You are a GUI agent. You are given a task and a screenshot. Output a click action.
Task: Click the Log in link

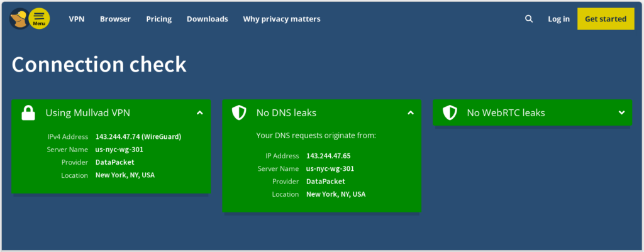click(558, 19)
